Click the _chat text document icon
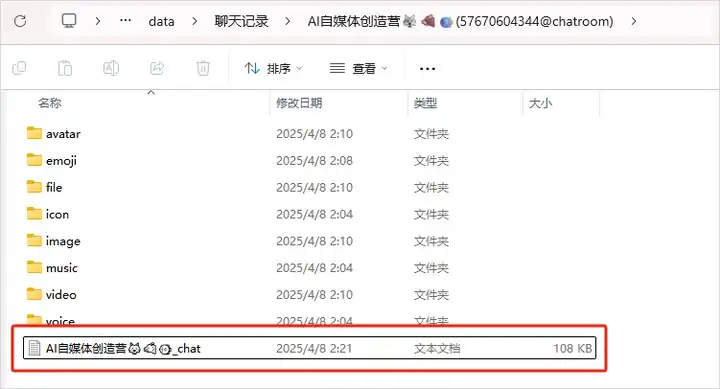 (x=34, y=348)
